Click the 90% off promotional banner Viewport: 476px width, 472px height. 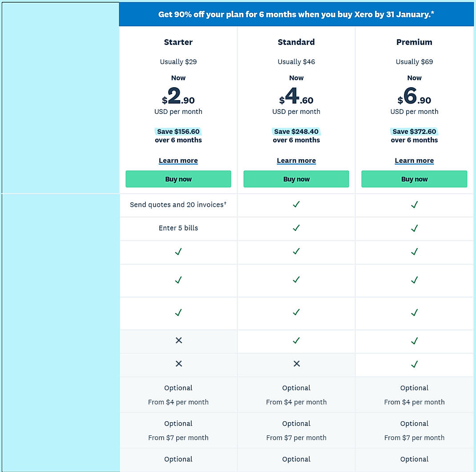coord(296,15)
